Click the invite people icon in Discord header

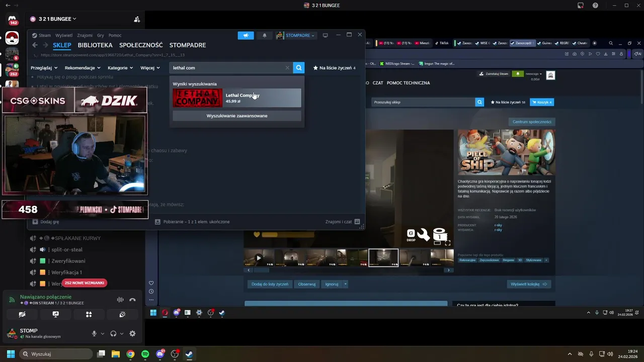(x=137, y=19)
